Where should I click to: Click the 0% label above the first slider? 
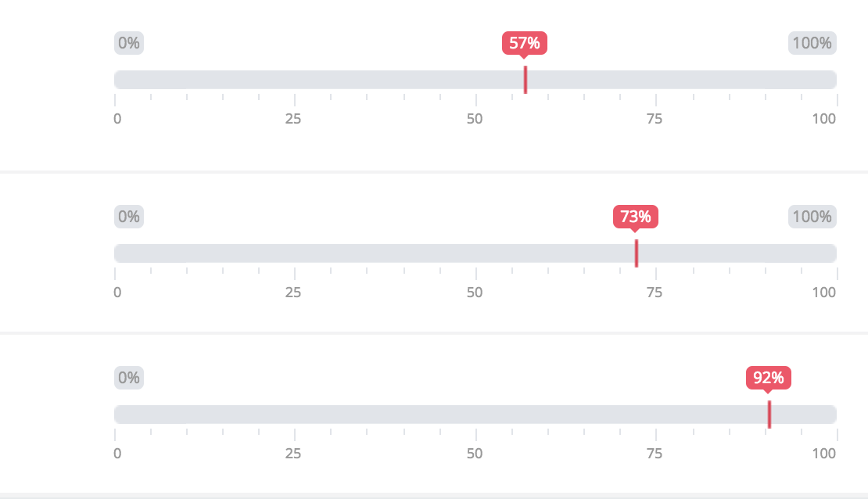coord(129,43)
